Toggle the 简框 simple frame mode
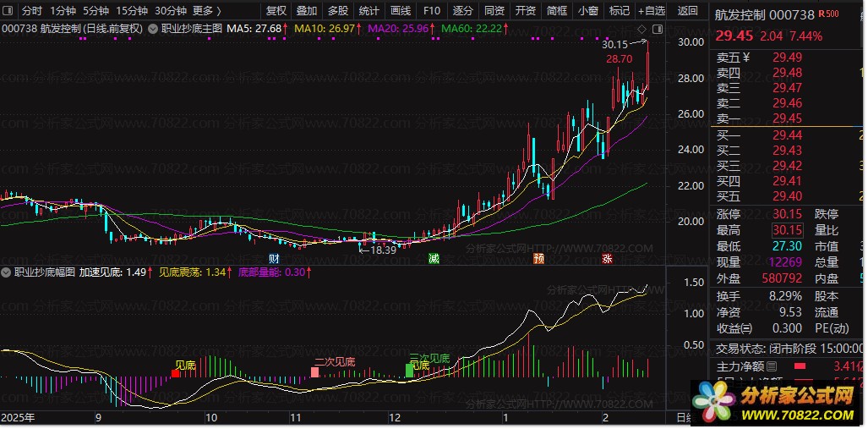Viewport: 868px width, 429px height. [x=557, y=10]
